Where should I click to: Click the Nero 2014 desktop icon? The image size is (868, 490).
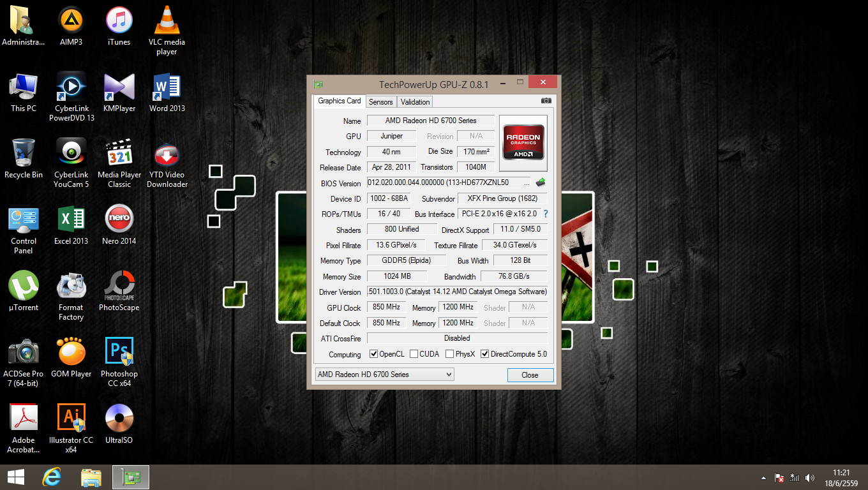(x=119, y=225)
